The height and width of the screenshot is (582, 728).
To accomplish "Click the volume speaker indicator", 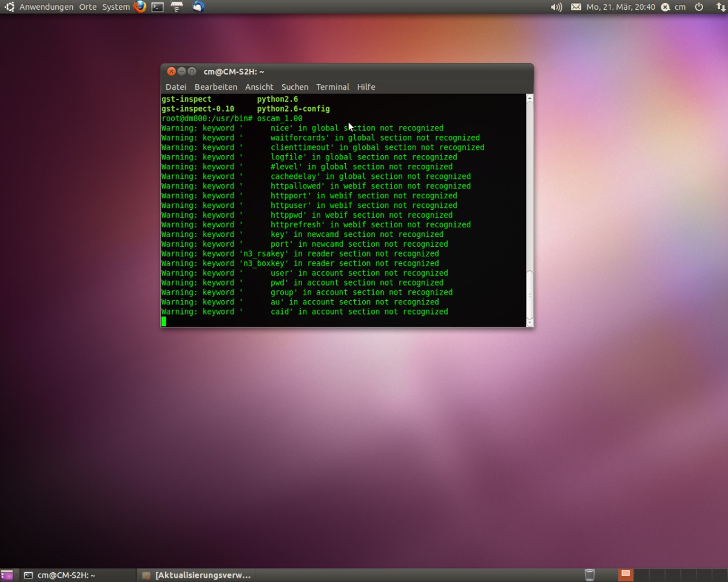I will click(x=556, y=7).
